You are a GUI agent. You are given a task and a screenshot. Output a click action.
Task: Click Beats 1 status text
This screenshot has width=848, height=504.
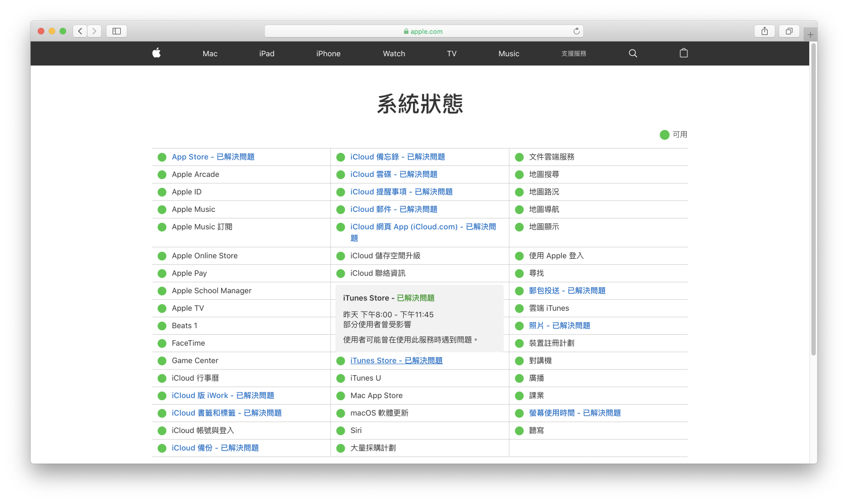point(185,325)
